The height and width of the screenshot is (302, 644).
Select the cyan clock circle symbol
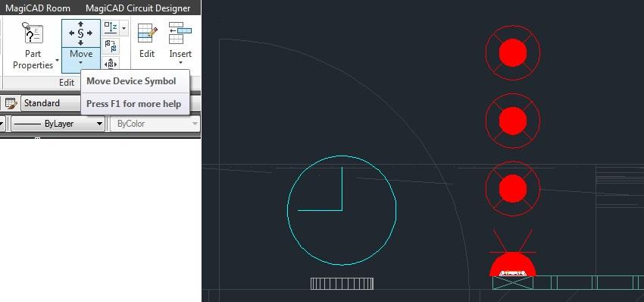pyautogui.click(x=342, y=210)
